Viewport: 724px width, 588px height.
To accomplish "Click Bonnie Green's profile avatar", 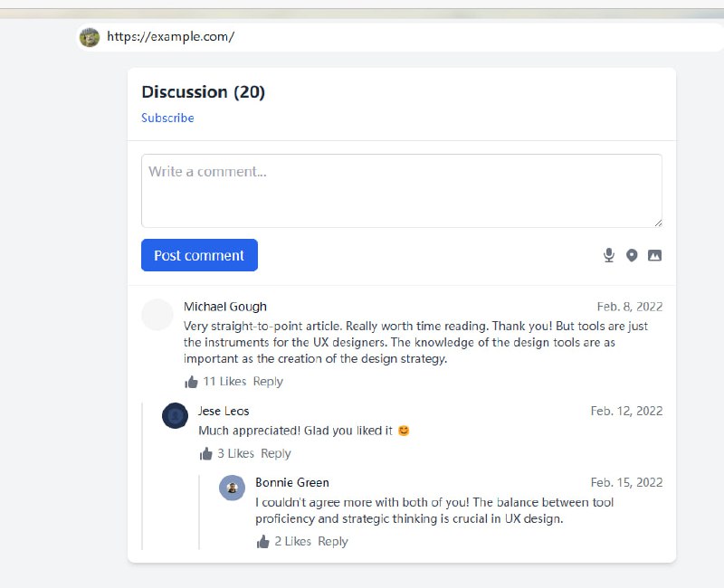I will tap(232, 488).
